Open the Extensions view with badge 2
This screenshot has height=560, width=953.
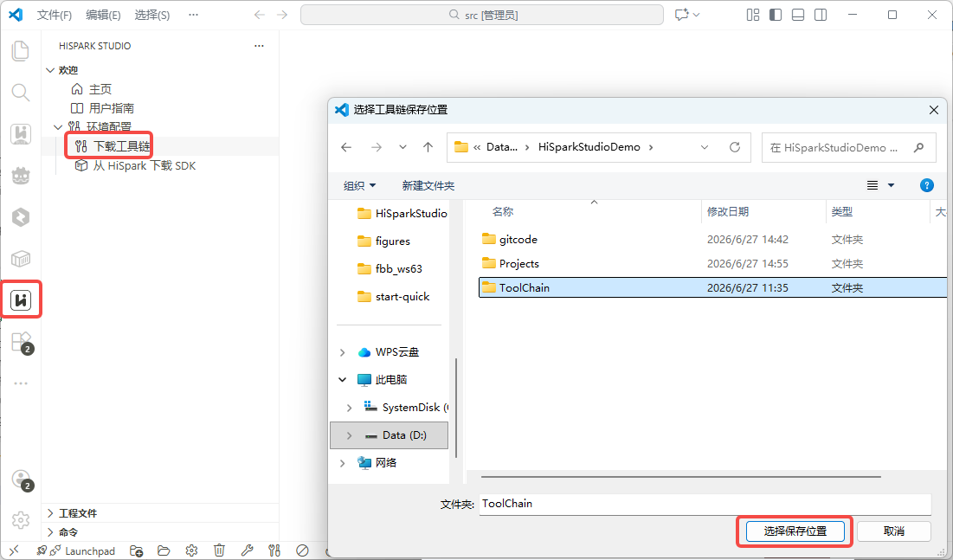pos(21,342)
